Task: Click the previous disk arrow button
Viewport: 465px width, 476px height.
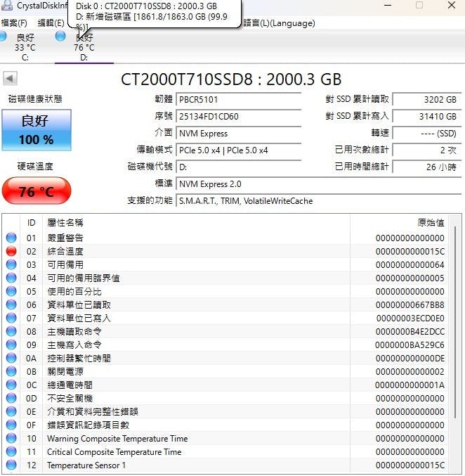Action: 10,79
